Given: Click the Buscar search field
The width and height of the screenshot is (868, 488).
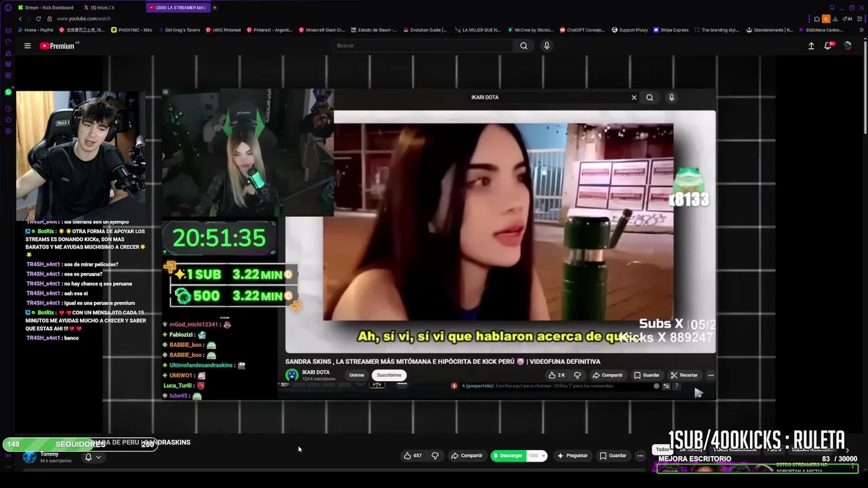Looking at the screenshot, I should click(422, 45).
